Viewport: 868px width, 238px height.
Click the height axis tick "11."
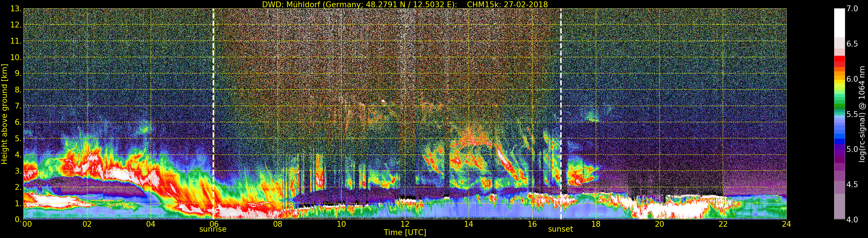click(16, 41)
